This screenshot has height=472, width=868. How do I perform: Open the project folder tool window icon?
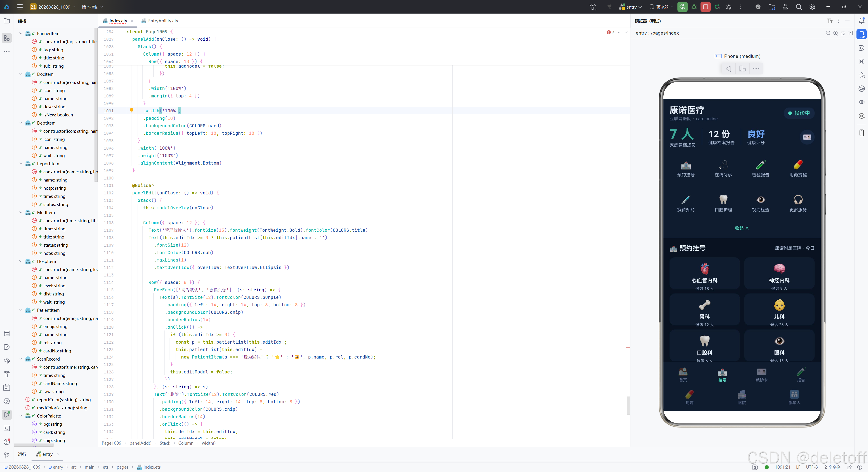[7, 21]
